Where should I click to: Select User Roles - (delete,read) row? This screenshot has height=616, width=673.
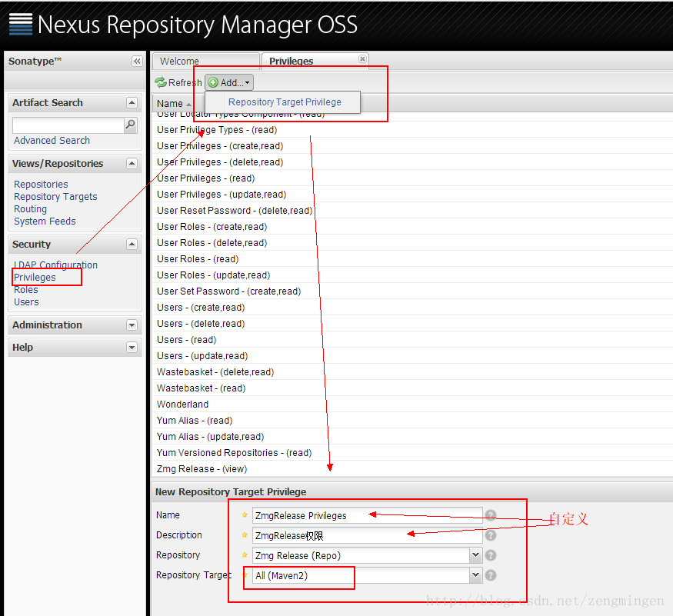pos(412,243)
